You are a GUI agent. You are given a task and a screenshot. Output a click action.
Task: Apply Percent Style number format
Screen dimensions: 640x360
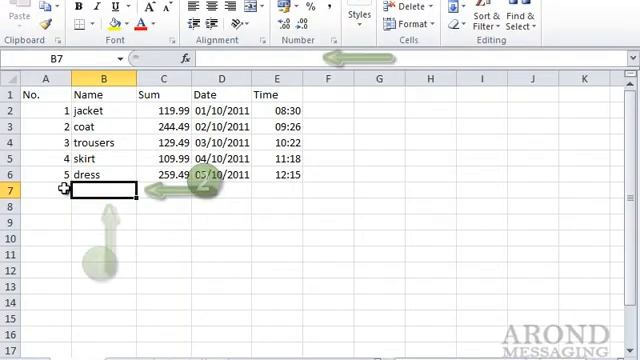311,6
